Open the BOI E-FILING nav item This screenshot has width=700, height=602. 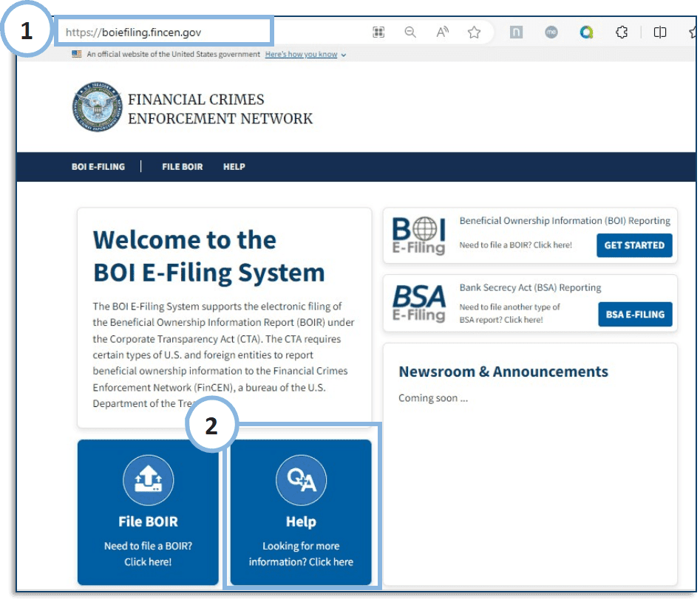[98, 167]
